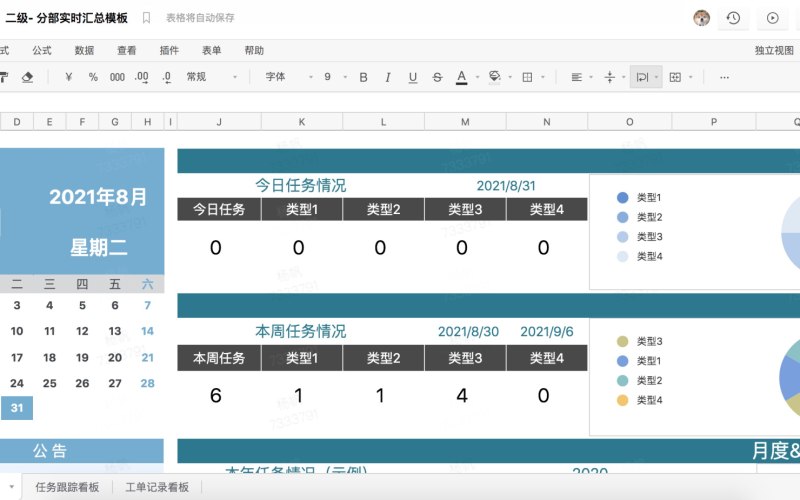Toggle italic formatting
The image size is (800, 500).
click(388, 77)
